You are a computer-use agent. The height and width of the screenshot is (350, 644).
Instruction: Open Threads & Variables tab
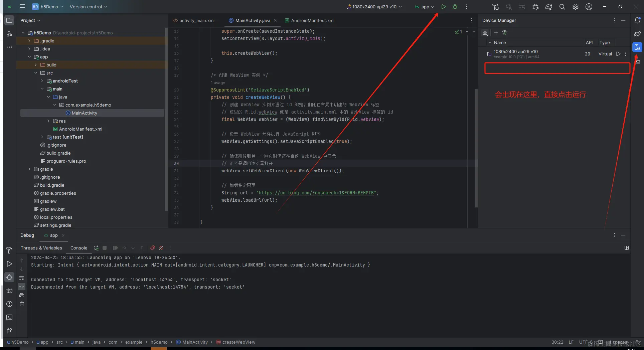[x=41, y=248]
